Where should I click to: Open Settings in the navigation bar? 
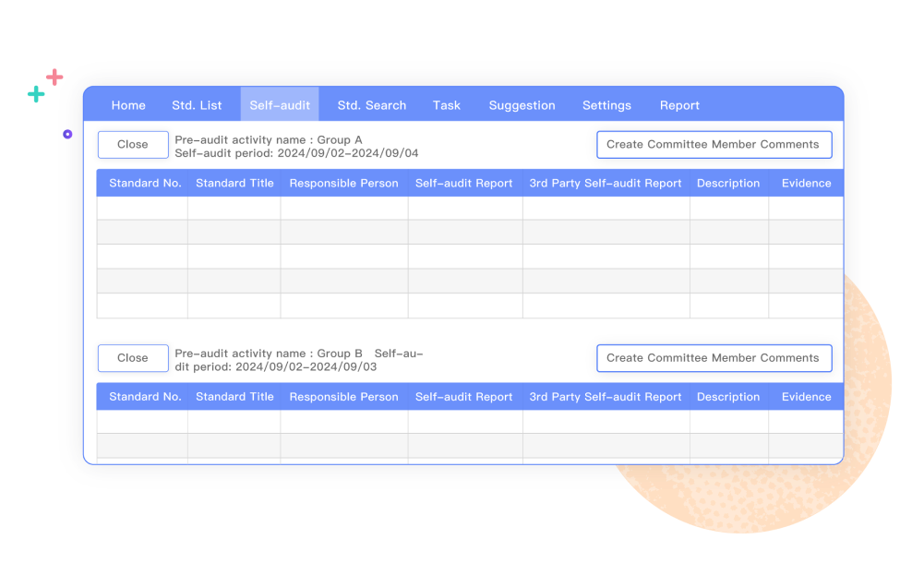(606, 105)
